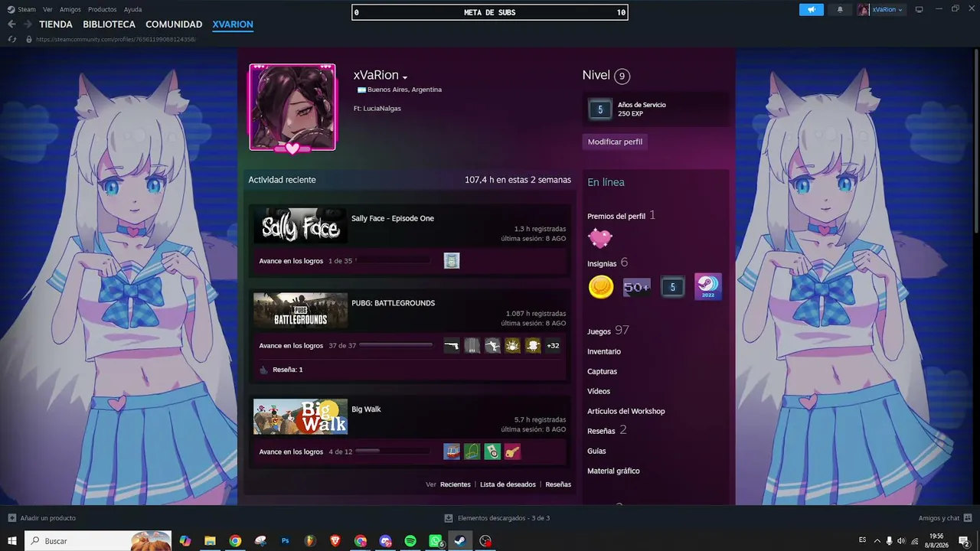Open the notifications bell
Viewport: 980px width, 551px height.
840,10
